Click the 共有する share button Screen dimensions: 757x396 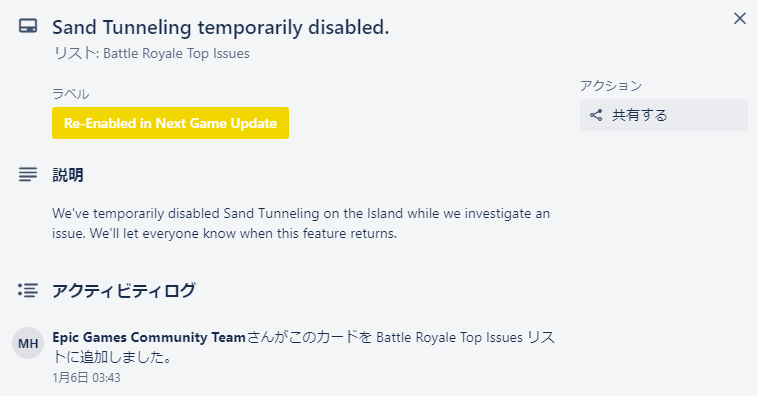tap(664, 115)
